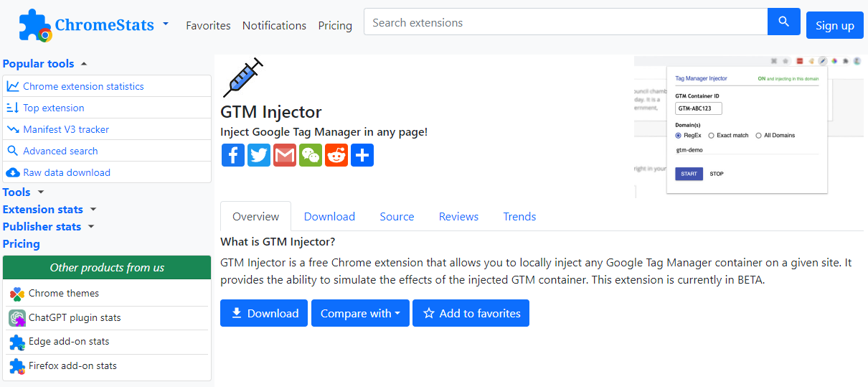Open more share options plus icon
Image resolution: width=868 pixels, height=387 pixels.
pos(362,155)
